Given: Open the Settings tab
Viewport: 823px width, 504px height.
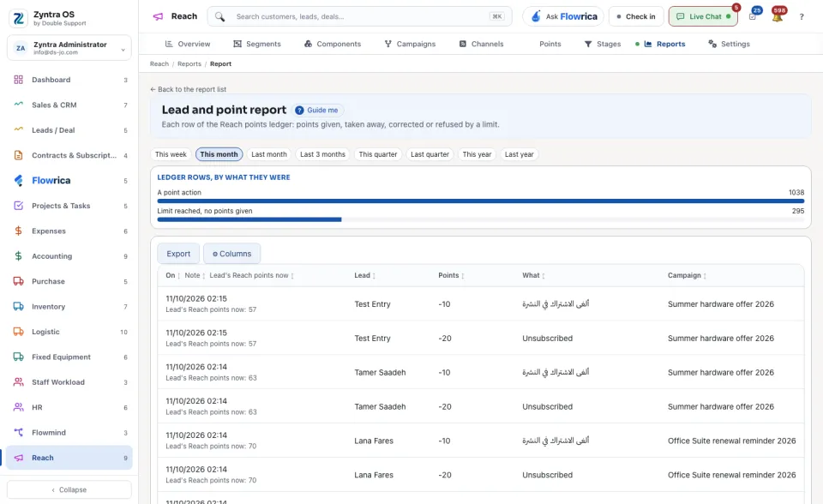Looking at the screenshot, I should pyautogui.click(x=729, y=44).
